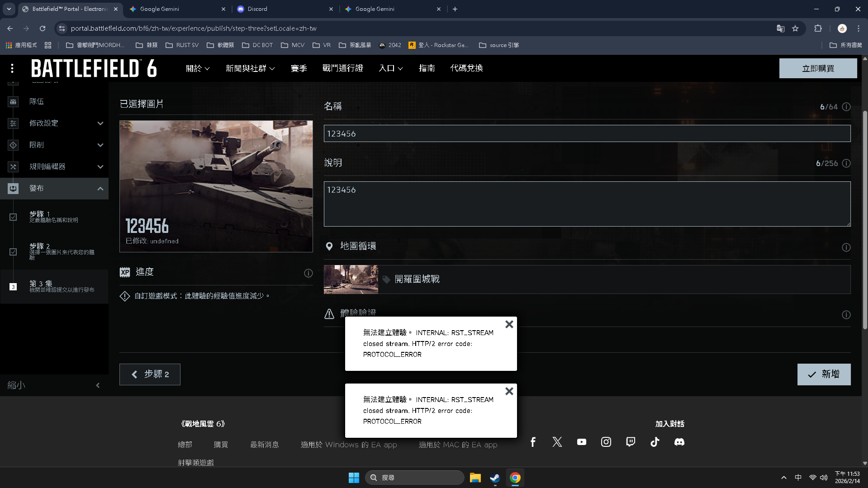Open the 隊伍 teams sidebar icon
This screenshot has width=868, height=488.
13,102
